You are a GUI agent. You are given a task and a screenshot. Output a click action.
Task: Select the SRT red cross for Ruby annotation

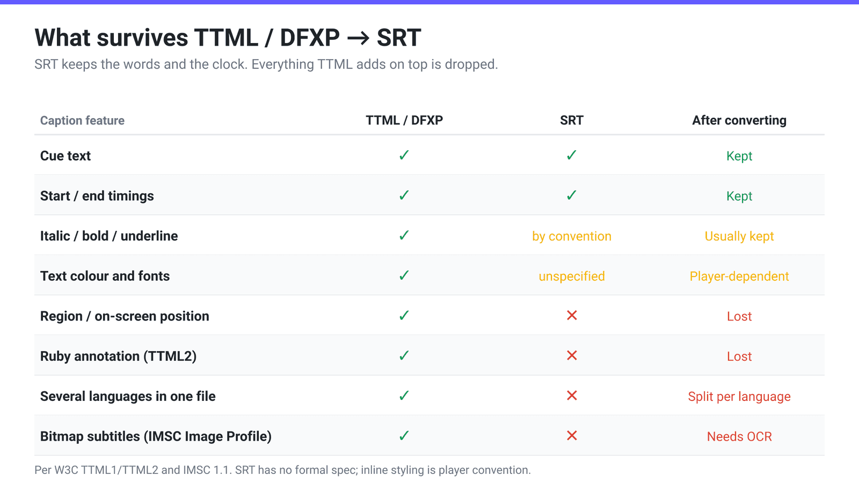pos(572,355)
